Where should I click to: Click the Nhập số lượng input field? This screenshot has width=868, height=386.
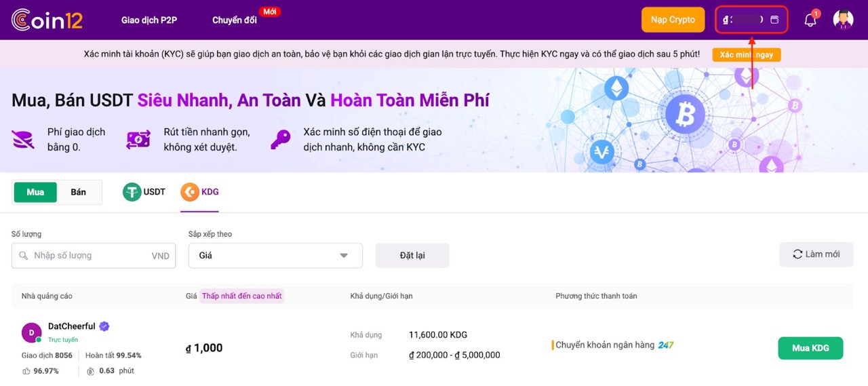pos(92,256)
